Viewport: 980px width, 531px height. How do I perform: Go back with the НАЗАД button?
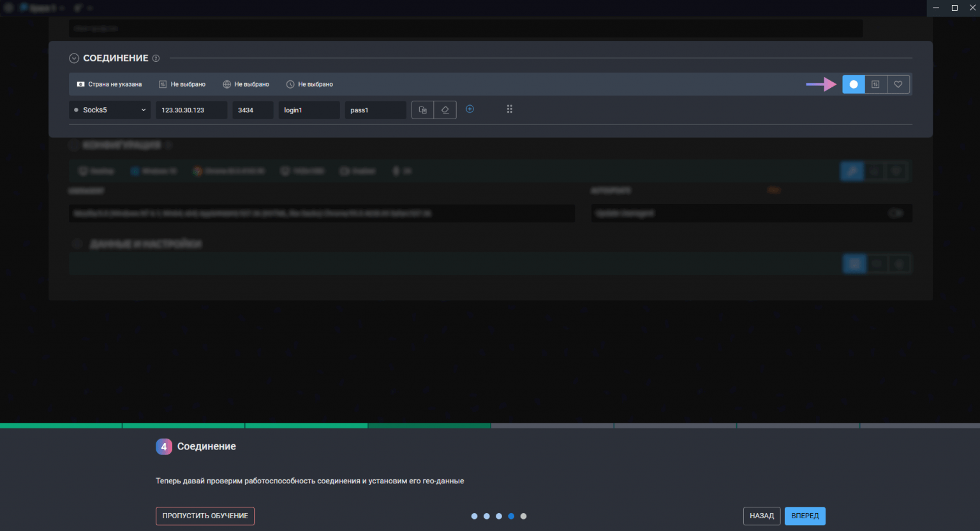(x=762, y=516)
